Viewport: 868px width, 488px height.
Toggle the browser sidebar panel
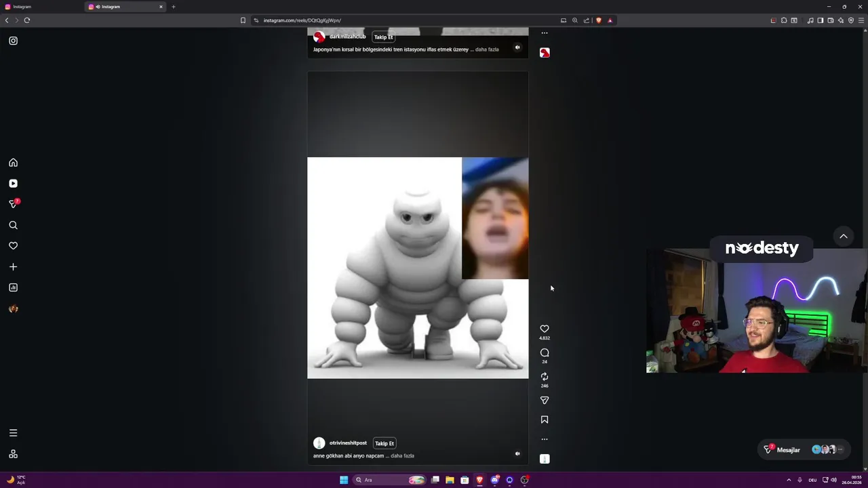click(x=821, y=20)
